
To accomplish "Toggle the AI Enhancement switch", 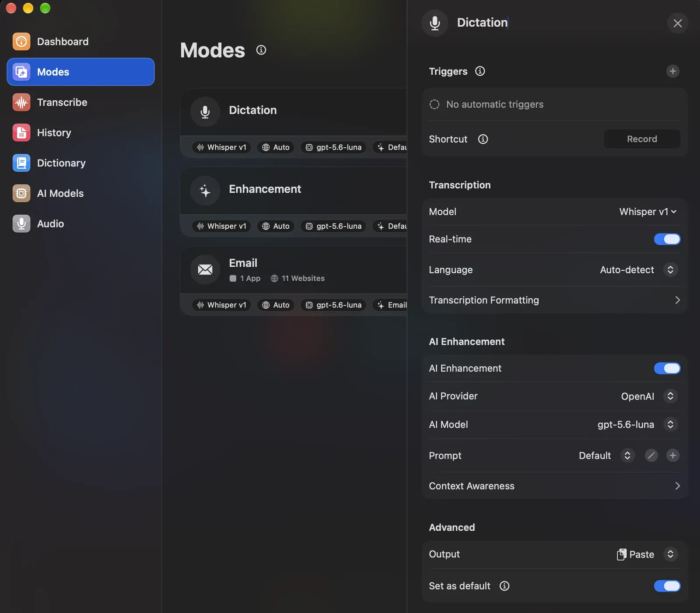I will (667, 369).
